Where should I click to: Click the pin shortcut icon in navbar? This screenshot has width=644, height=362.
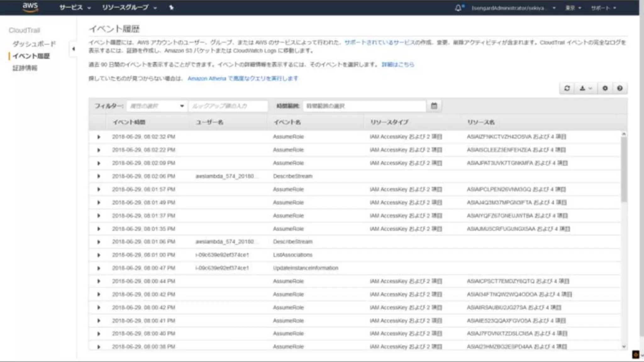tap(171, 8)
